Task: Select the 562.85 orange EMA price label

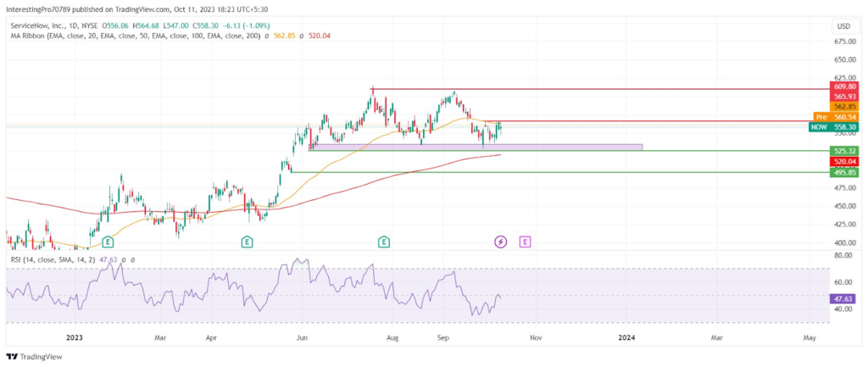Action: point(844,107)
